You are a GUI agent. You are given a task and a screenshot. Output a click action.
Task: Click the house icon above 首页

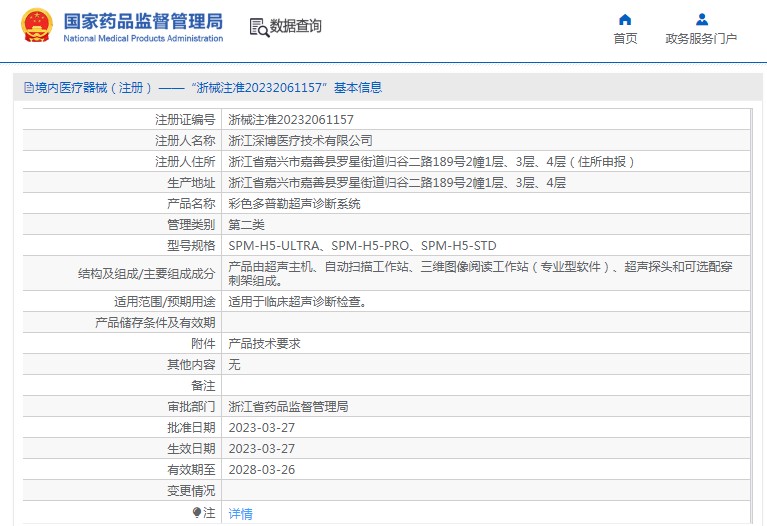pos(625,19)
